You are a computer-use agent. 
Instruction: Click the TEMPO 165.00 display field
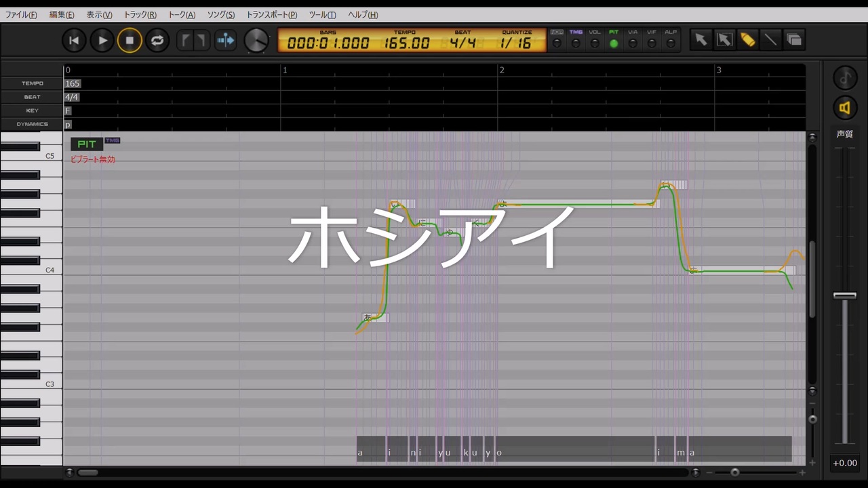(407, 43)
